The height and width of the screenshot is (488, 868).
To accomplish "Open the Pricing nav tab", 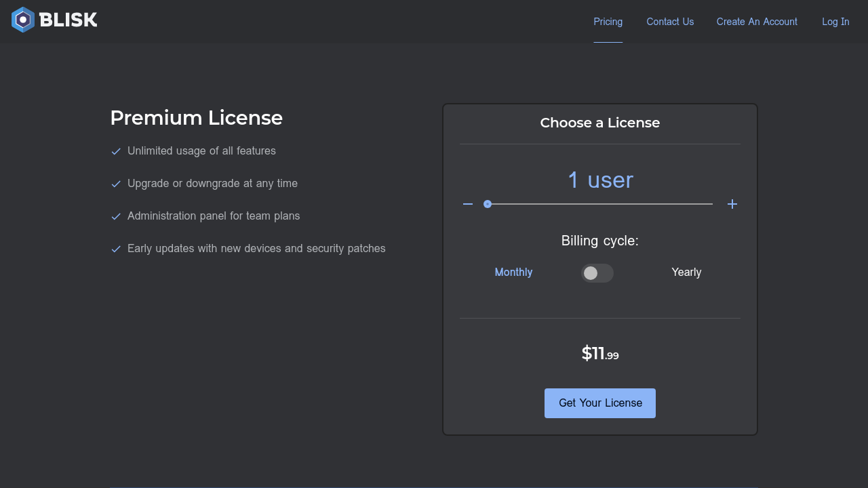I will (x=608, y=22).
